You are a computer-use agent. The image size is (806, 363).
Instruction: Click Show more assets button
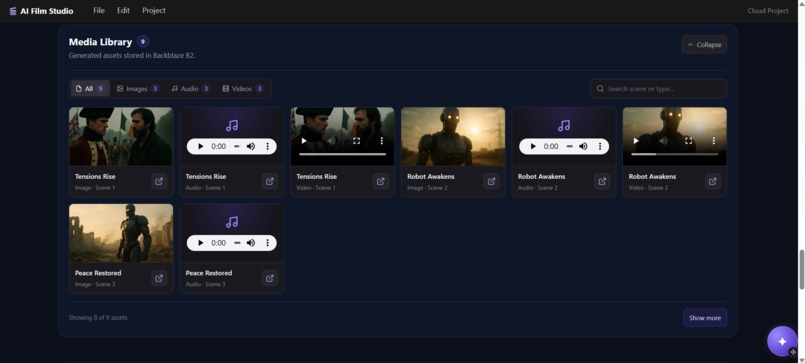click(x=705, y=318)
